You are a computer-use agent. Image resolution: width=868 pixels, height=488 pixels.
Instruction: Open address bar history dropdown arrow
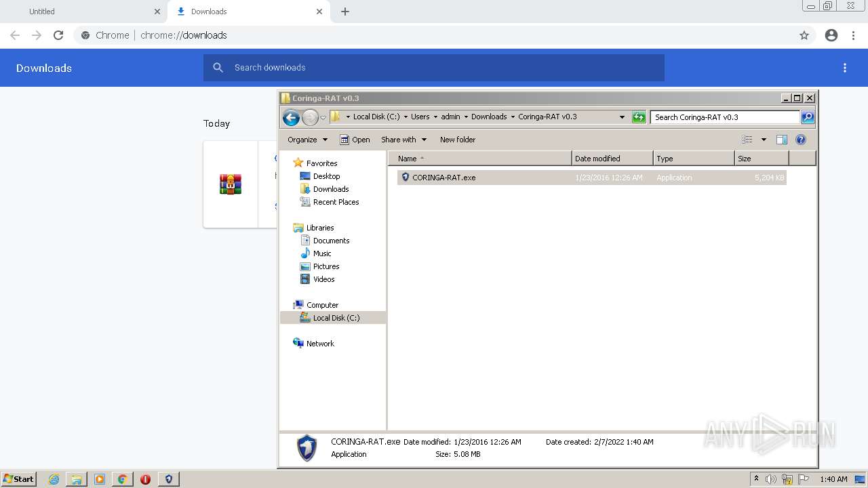(622, 117)
